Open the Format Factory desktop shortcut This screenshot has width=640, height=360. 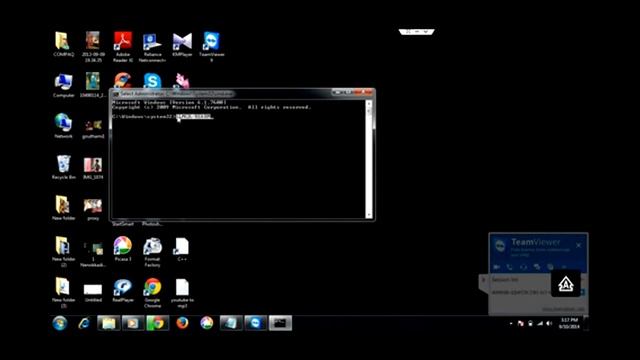coord(152,252)
